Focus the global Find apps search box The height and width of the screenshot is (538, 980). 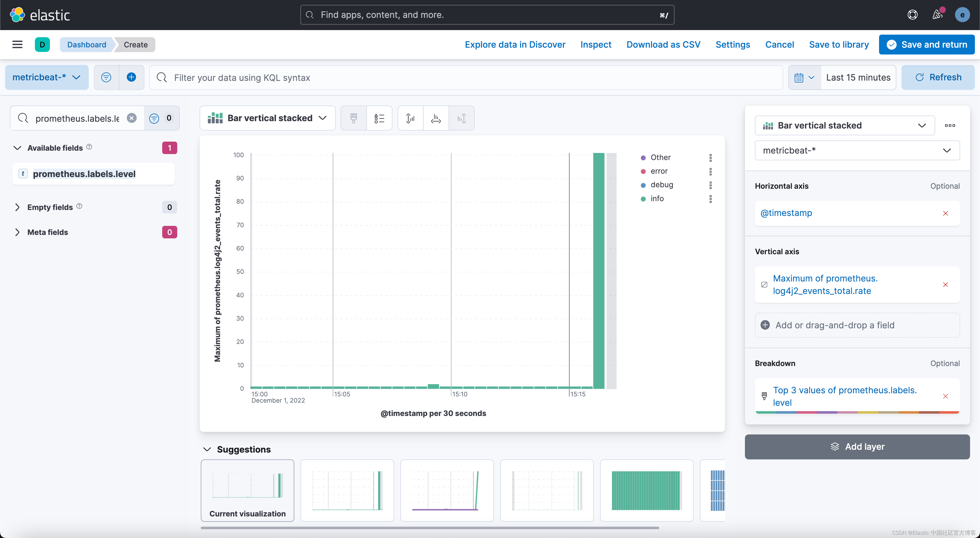pyautogui.click(x=487, y=15)
